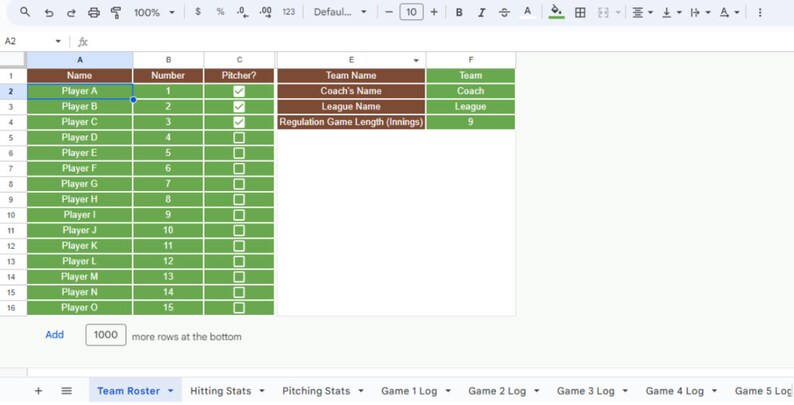This screenshot has height=405, width=794.
Task: Click the horizontal align icon
Action: [x=638, y=13]
